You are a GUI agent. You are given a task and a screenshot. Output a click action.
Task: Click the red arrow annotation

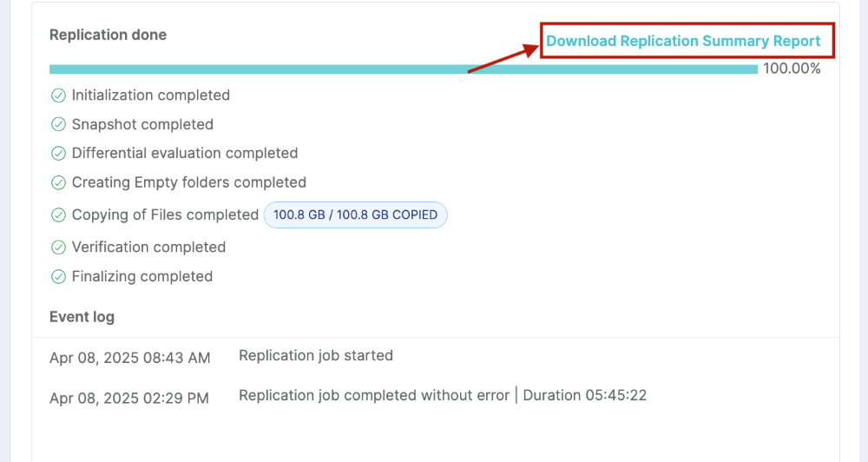click(x=503, y=59)
